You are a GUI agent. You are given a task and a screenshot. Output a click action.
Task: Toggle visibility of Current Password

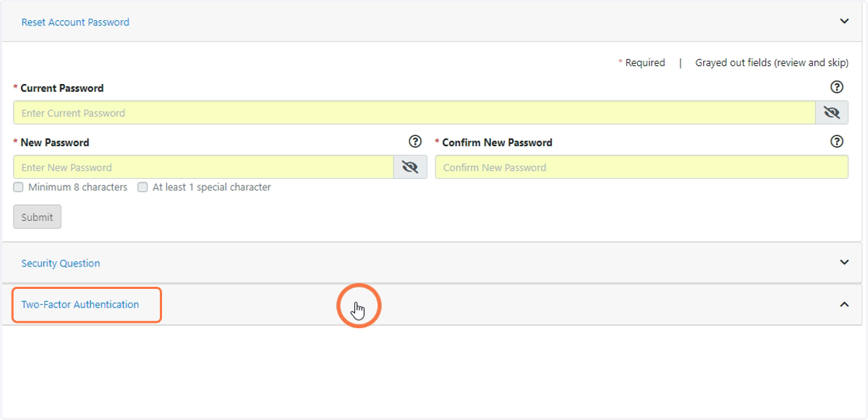click(832, 112)
